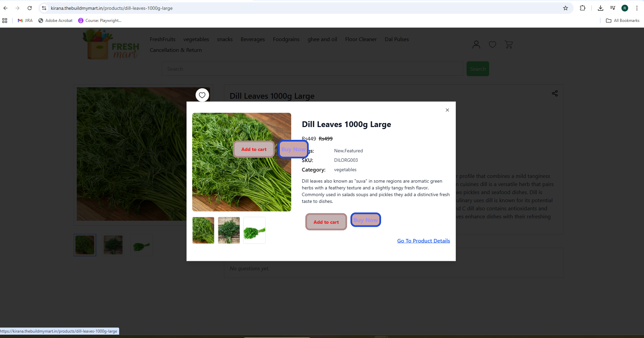This screenshot has width=644, height=338.
Task: Select first thumbnail under main page image
Action: pos(85,245)
